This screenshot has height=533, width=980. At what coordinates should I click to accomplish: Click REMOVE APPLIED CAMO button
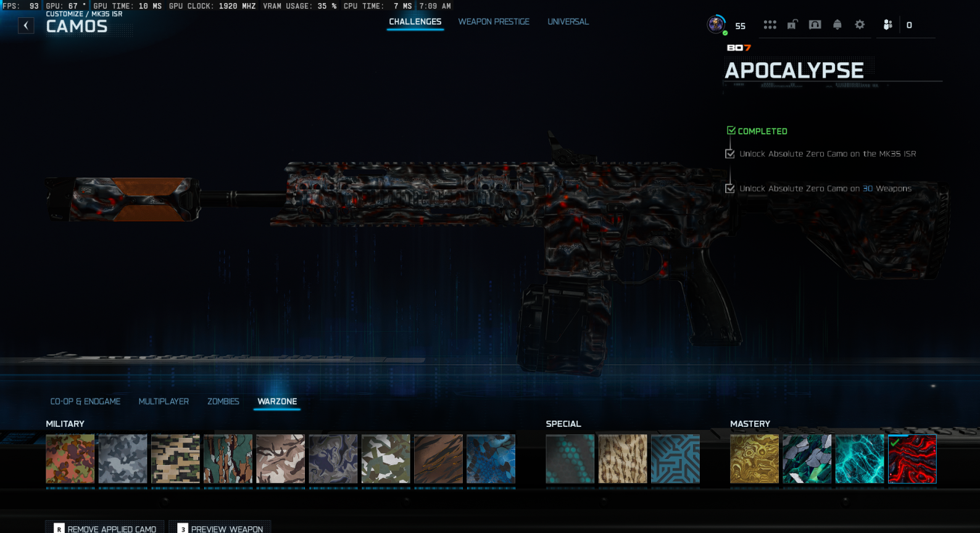pos(105,528)
